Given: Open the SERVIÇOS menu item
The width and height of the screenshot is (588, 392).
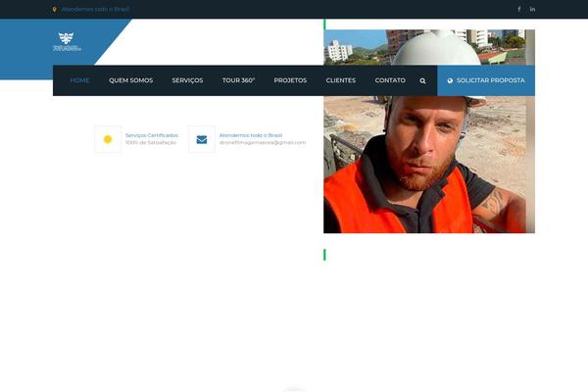Looking at the screenshot, I should click(187, 80).
